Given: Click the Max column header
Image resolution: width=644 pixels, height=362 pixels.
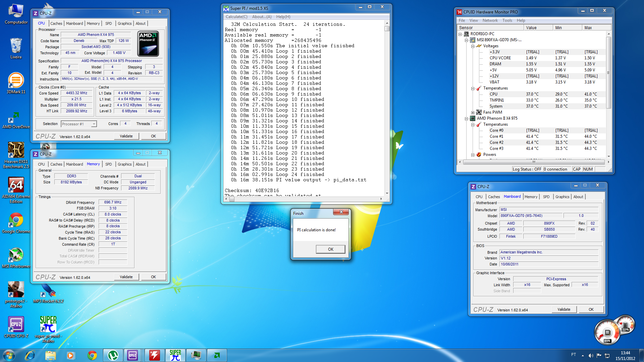Looking at the screenshot, I should pyautogui.click(x=596, y=28).
